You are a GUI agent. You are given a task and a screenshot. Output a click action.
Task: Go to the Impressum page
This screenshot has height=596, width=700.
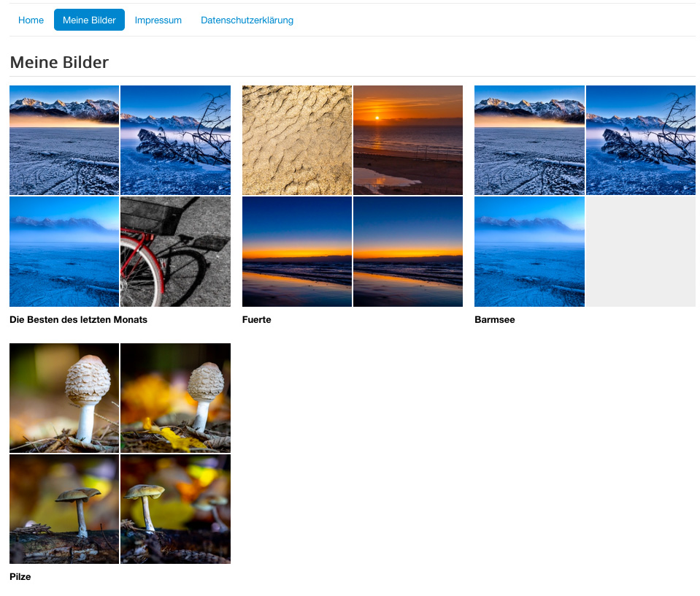pyautogui.click(x=158, y=20)
